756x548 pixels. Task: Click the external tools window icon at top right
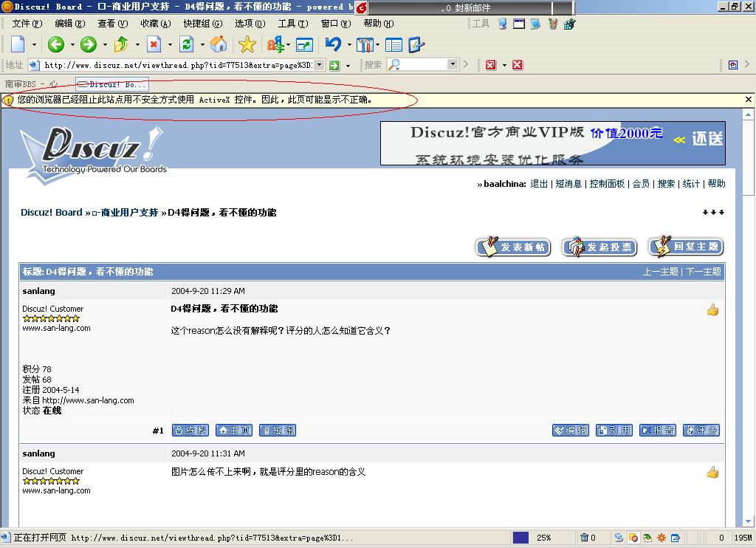pos(519,24)
